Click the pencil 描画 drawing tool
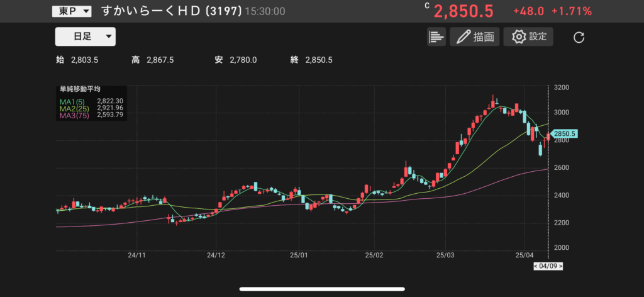Viewport: 644px width, 297px height. [x=474, y=37]
